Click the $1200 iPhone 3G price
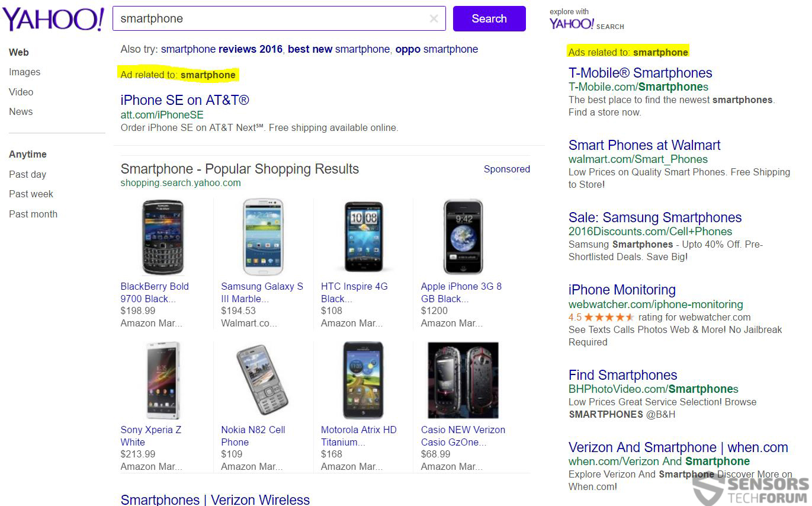812x506 pixels. [x=434, y=310]
